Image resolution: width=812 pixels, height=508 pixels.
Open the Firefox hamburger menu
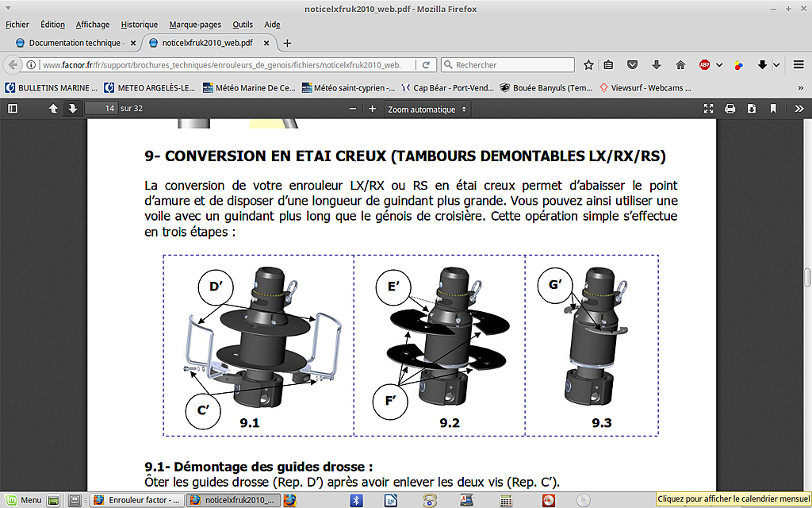pyautogui.click(x=799, y=65)
